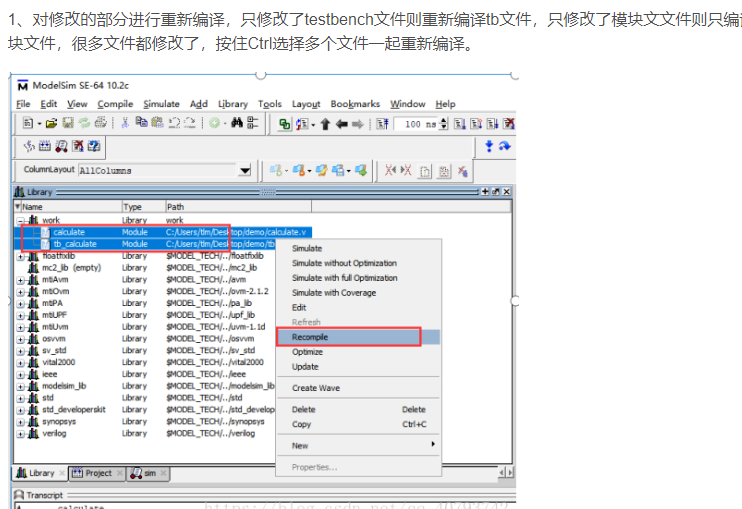
Task: Sort by the Path column header
Action: tap(238, 207)
